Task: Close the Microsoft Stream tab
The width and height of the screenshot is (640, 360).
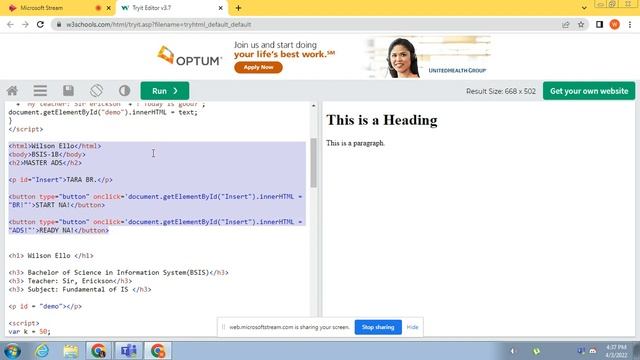Action: (x=109, y=8)
